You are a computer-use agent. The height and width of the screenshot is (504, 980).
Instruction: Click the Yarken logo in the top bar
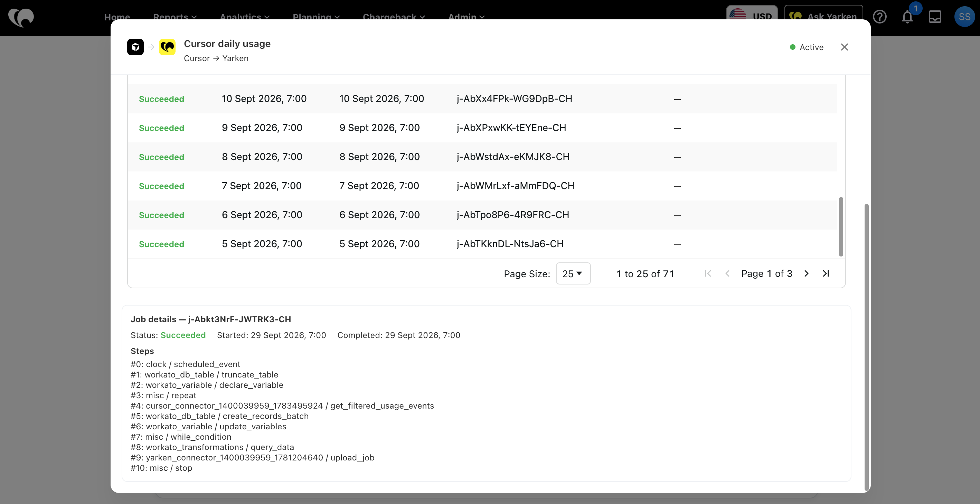click(21, 18)
